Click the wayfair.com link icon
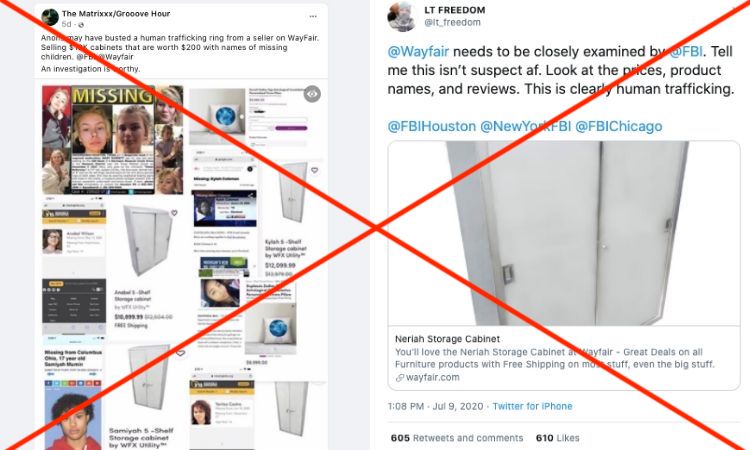Viewport: 750px width, 450px height. tap(399, 378)
